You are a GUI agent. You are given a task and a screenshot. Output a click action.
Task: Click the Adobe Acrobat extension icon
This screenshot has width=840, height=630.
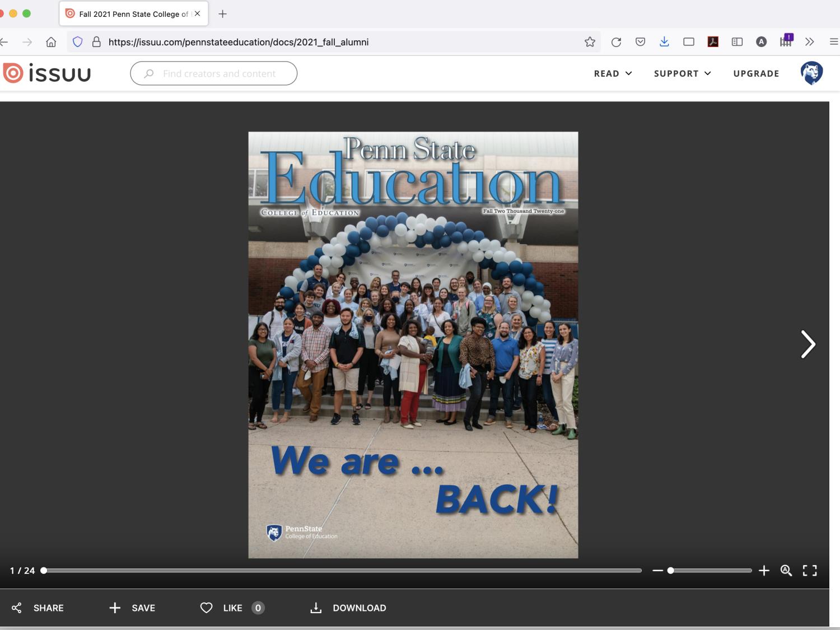(713, 42)
